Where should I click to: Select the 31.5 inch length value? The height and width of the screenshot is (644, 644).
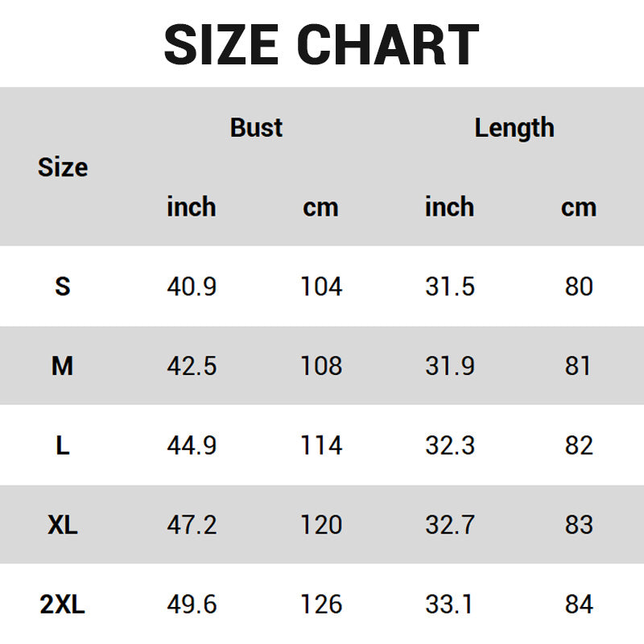coord(449,286)
